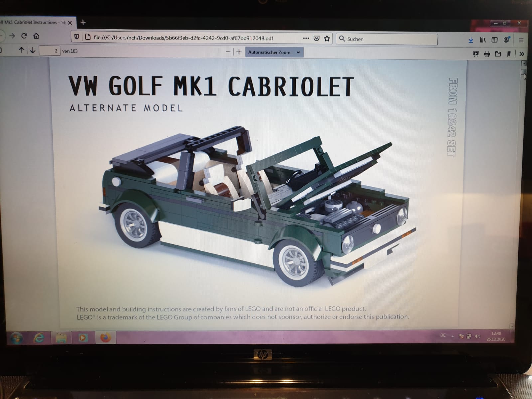Save the PDF using the download icon

click(498, 54)
